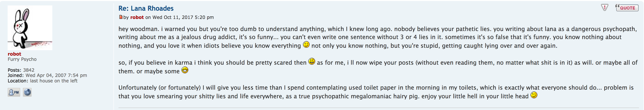Click the "Furry Psycho" rank text
Image resolution: width=644 pixels, height=110 pixels.
[x=22, y=59]
